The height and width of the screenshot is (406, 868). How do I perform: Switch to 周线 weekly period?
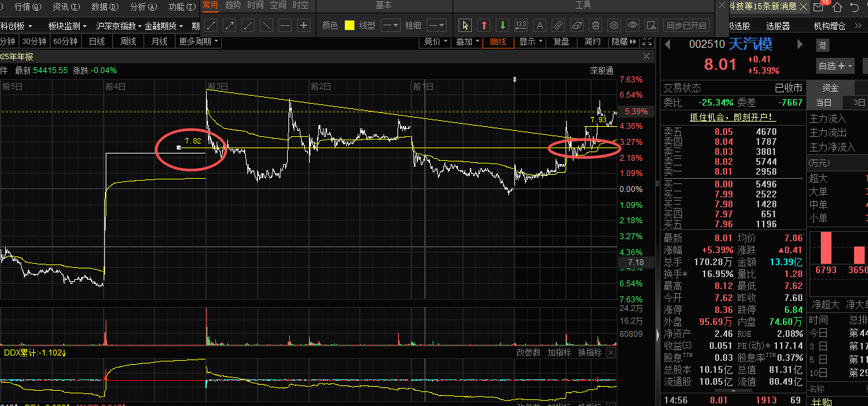pyautogui.click(x=128, y=41)
